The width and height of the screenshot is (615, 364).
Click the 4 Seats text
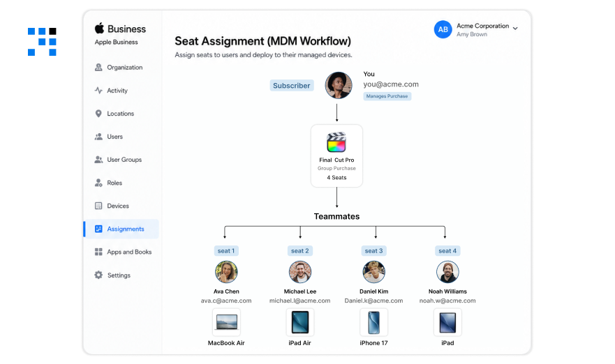pos(336,178)
